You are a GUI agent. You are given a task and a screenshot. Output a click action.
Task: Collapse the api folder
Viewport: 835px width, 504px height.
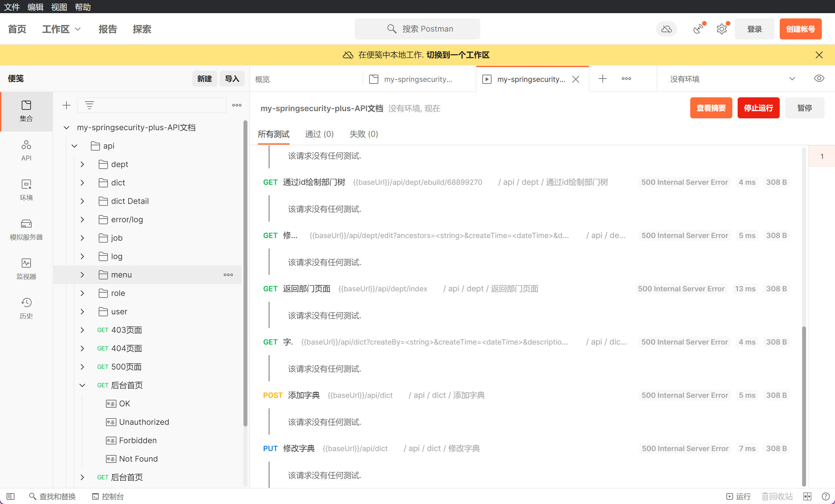75,146
